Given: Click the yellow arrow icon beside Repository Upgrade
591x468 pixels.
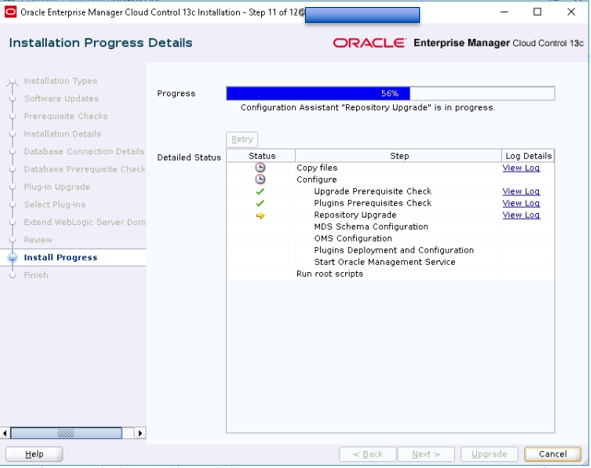Looking at the screenshot, I should tap(260, 215).
